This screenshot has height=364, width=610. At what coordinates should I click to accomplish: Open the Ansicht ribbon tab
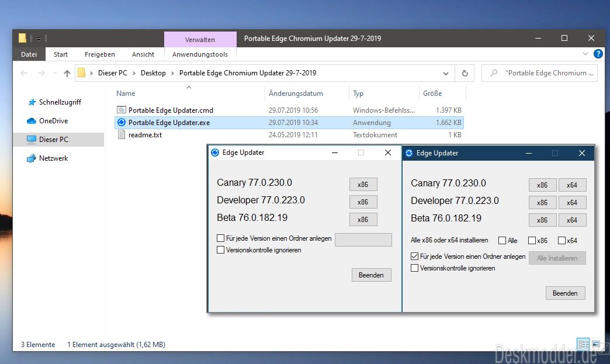pos(143,54)
